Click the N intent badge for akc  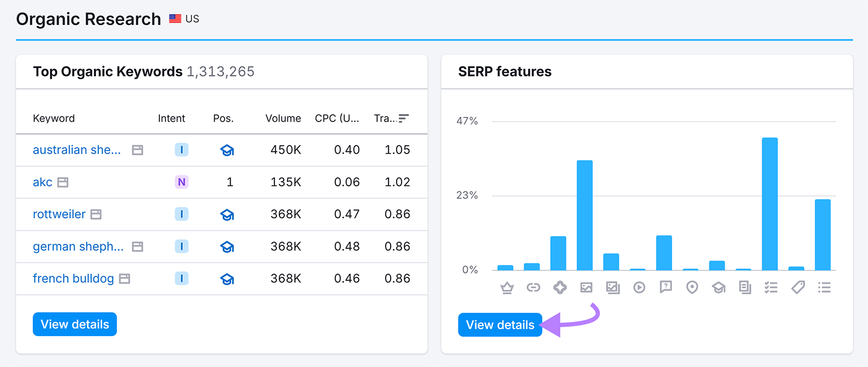point(181,182)
